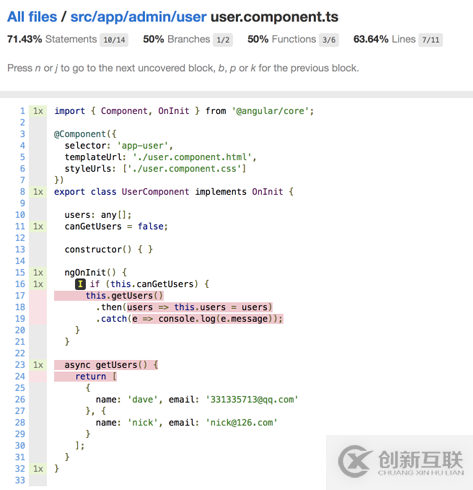
Task: Jump to line number 19
Action: click(20, 319)
